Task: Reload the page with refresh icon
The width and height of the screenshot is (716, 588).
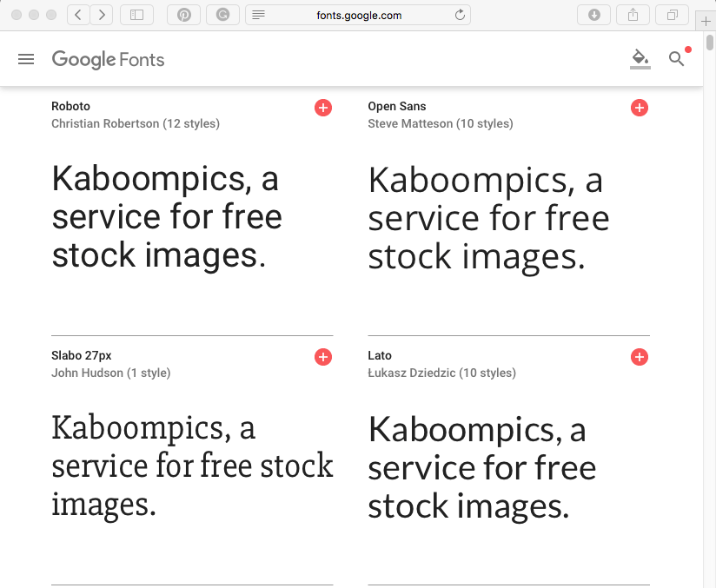Action: (460, 15)
